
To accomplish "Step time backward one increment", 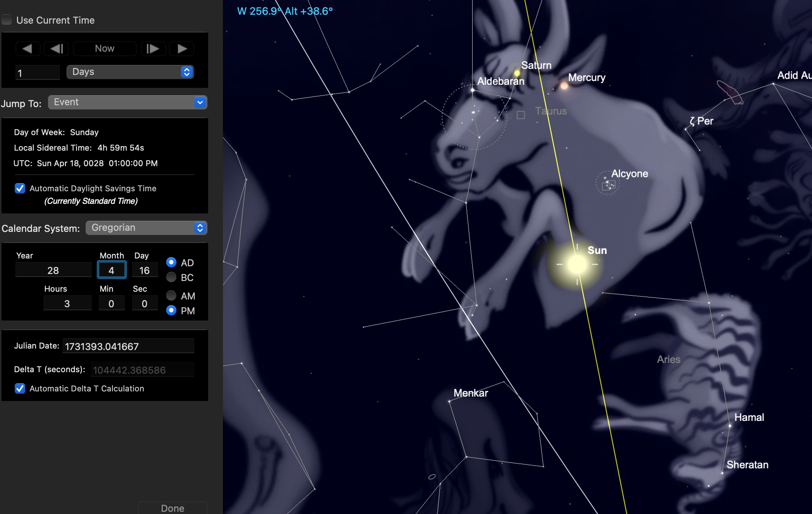I will (x=56, y=49).
